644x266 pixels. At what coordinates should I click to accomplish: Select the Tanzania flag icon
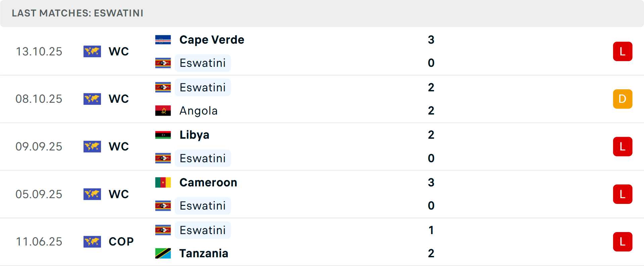pyautogui.click(x=163, y=254)
